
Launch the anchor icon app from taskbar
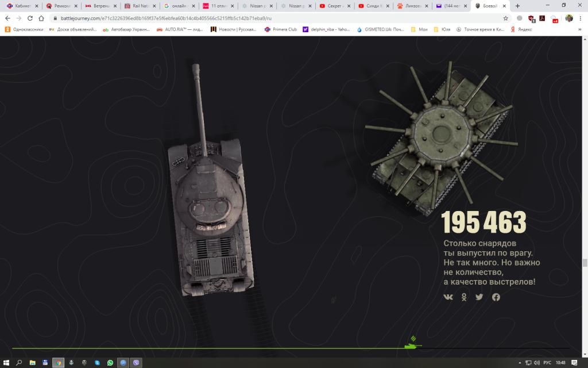point(71,363)
